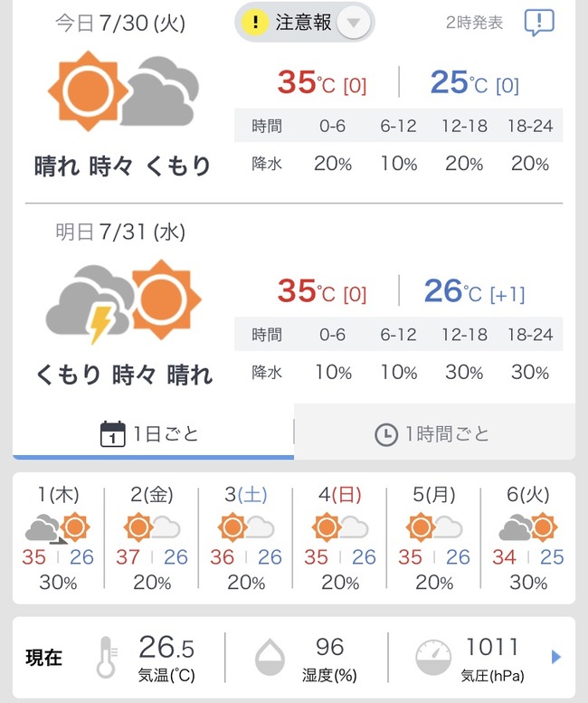Open the blue speech-bubble alert icon
The image size is (588, 703).
tap(539, 22)
